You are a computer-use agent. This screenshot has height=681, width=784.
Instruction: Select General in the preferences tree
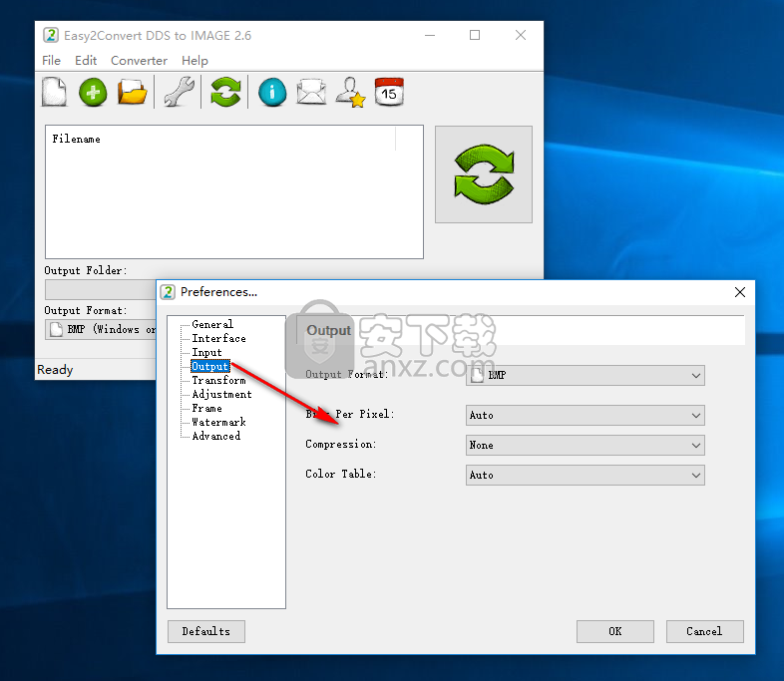coord(212,324)
